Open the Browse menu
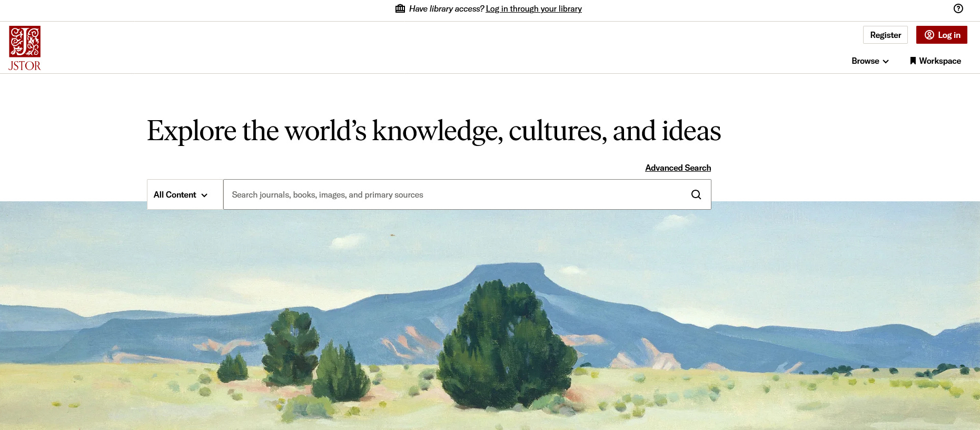The image size is (980, 430). click(870, 61)
